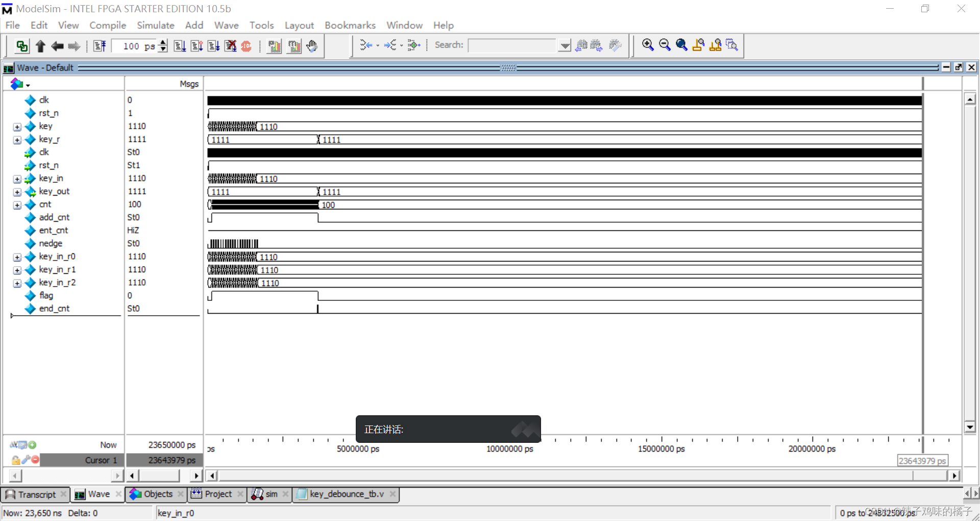980x521 pixels.
Task: Switch to the key_debounce_tb.v tab
Action: (x=347, y=494)
